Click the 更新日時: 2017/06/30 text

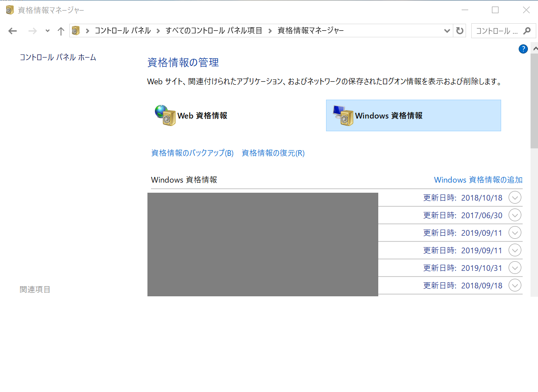point(463,215)
